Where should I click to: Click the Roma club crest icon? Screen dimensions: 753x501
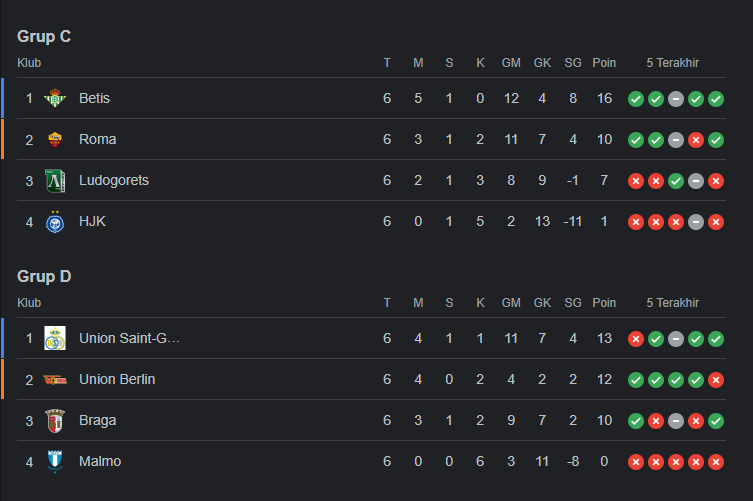[55, 140]
